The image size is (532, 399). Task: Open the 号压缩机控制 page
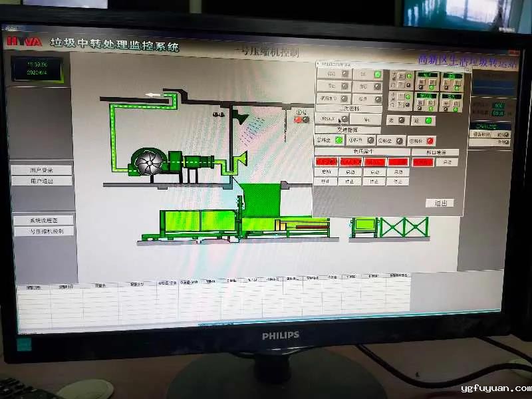(43, 232)
